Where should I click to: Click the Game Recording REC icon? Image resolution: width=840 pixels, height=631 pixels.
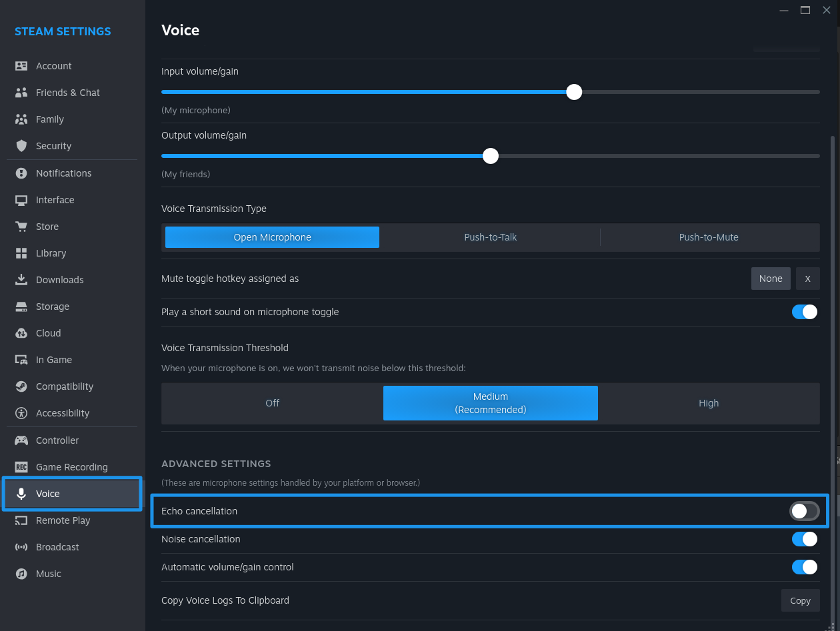coord(21,467)
